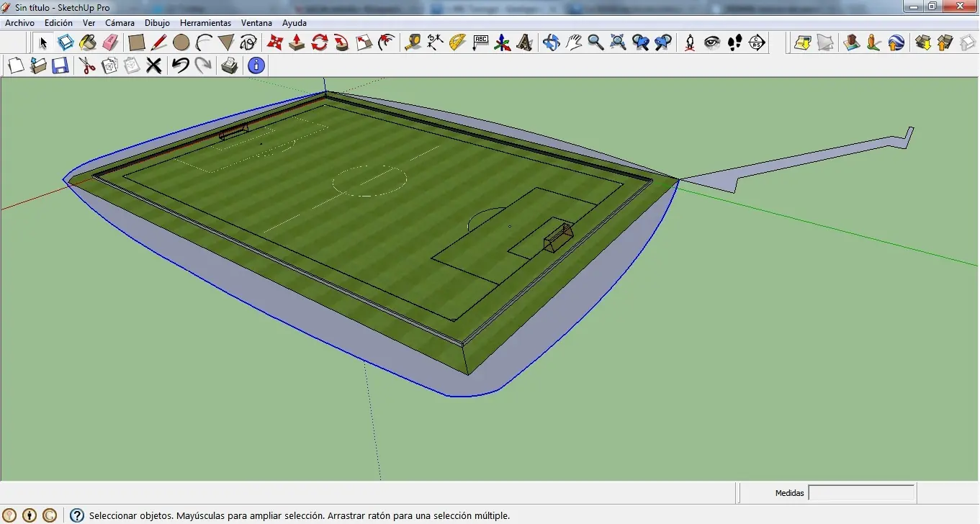
Task: Click the Medidas input box
Action: coord(861,493)
